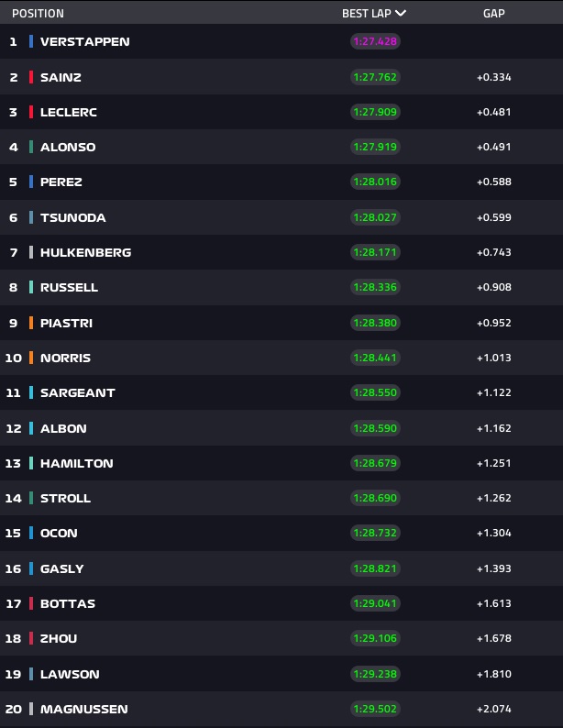563x728 pixels.
Task: Click Russell's teal team color bar
Action: [x=31, y=287]
